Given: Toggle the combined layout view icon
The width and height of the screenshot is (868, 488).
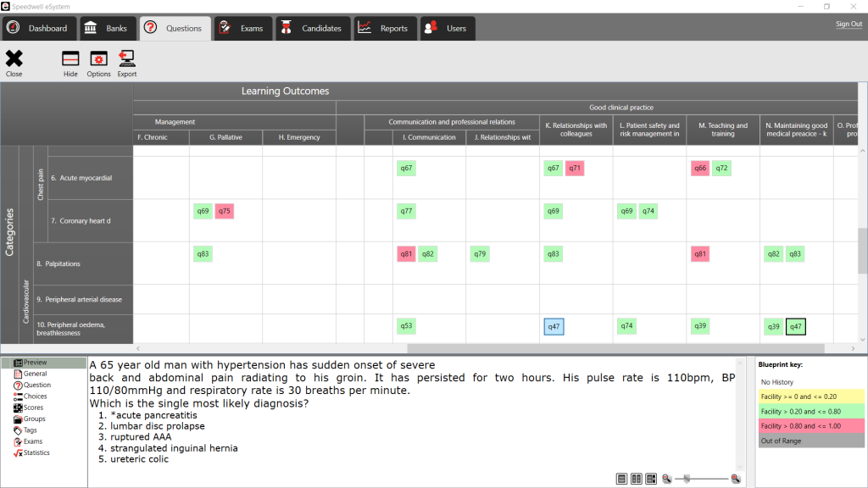Looking at the screenshot, I should pyautogui.click(x=650, y=479).
